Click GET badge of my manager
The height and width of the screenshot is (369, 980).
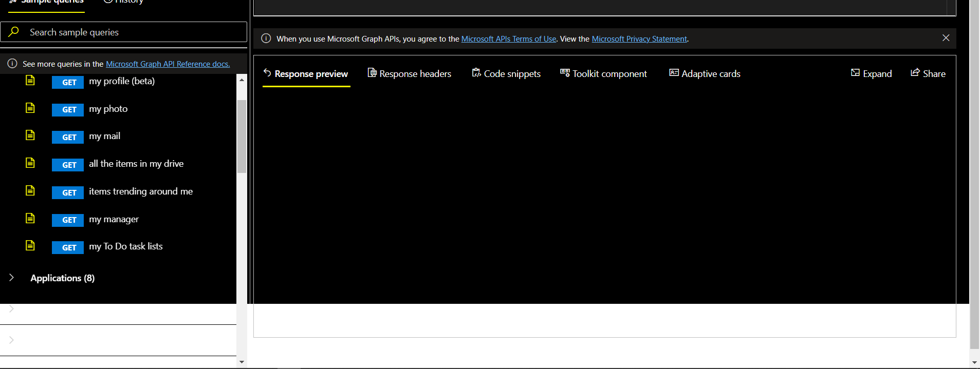68,220
